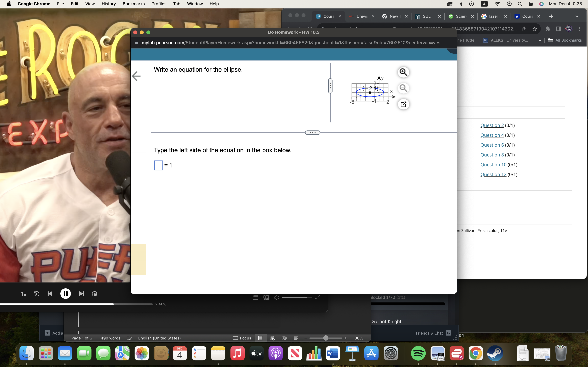Switch Word to Web Layout view
This screenshot has width=588, height=367.
point(273,338)
